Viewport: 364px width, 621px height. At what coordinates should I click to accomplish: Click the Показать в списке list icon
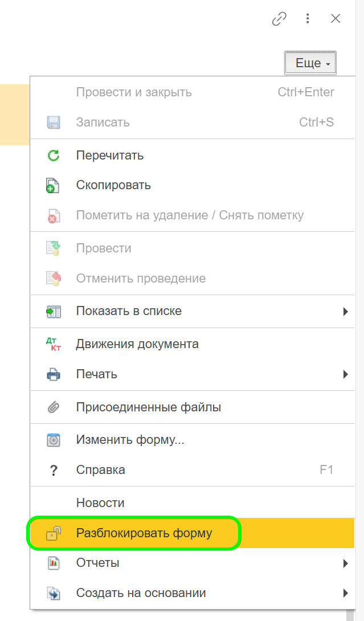pyautogui.click(x=53, y=312)
